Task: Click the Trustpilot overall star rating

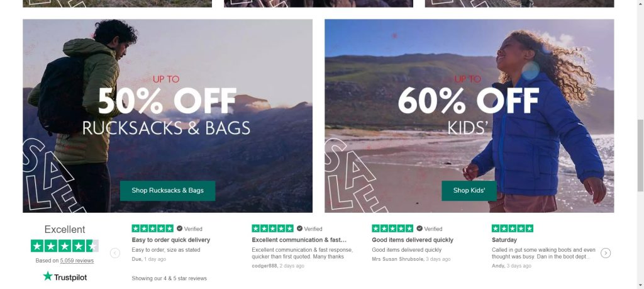Action: point(65,246)
